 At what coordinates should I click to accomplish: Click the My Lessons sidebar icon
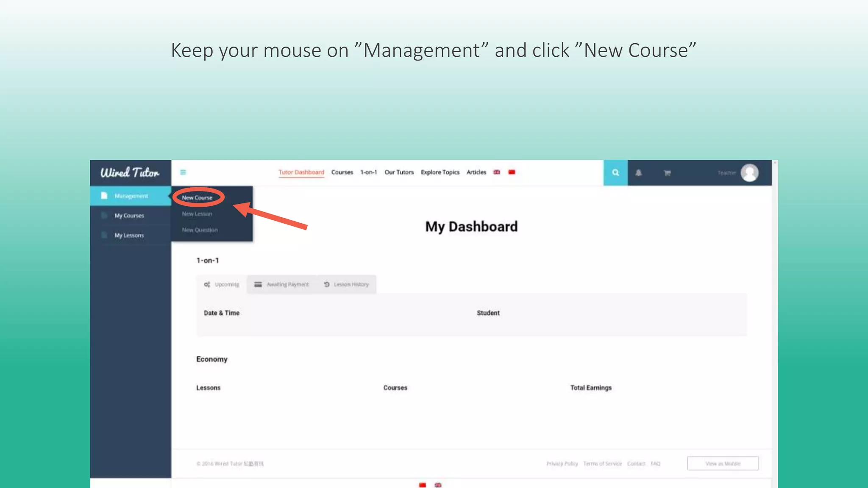tap(104, 235)
